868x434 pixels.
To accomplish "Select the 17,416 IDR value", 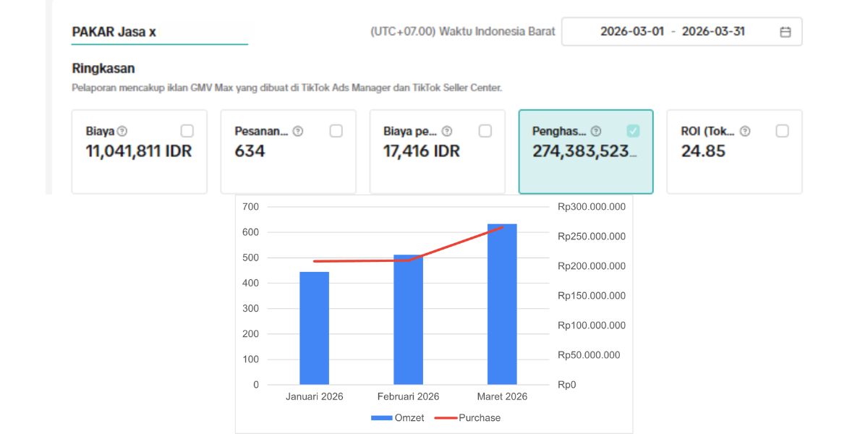I will pyautogui.click(x=422, y=151).
